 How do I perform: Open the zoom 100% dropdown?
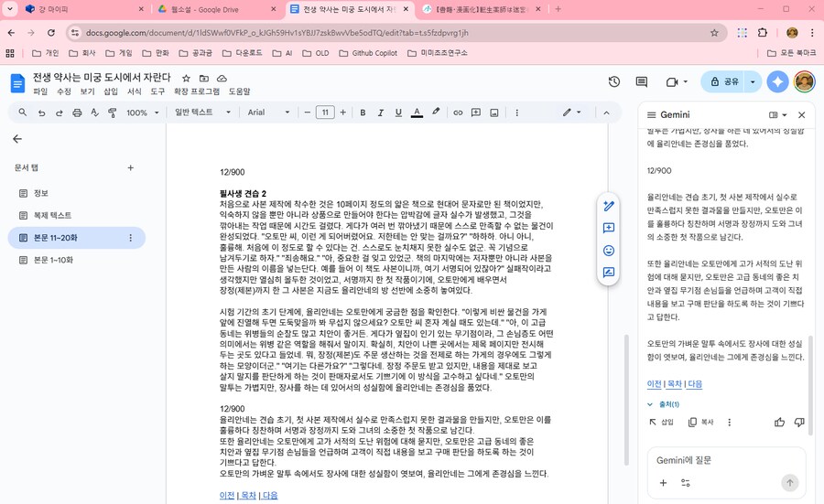pyautogui.click(x=142, y=113)
